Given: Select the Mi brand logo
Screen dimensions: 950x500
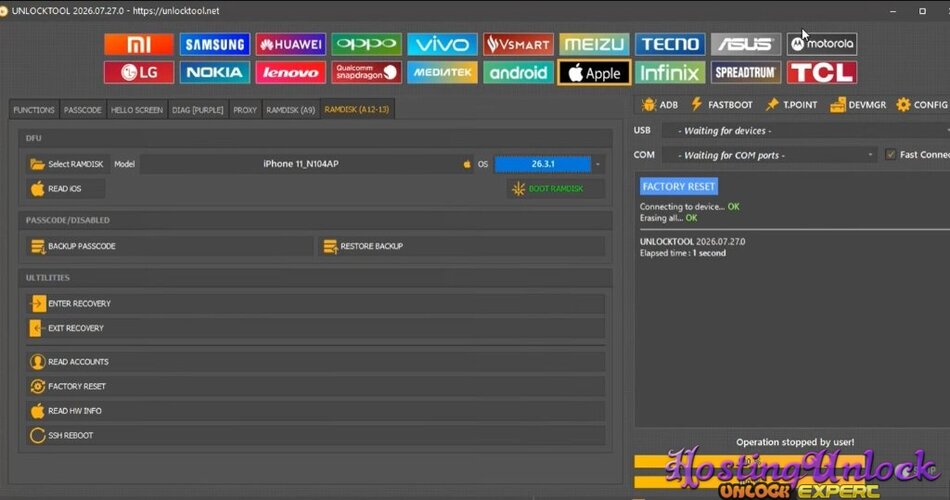Looking at the screenshot, I should pyautogui.click(x=139, y=44).
